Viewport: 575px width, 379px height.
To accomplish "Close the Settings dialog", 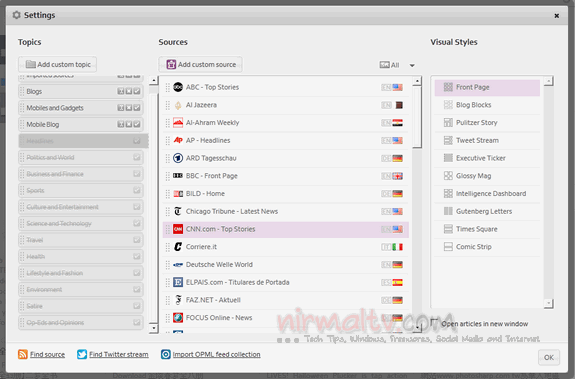I will 557,16.
